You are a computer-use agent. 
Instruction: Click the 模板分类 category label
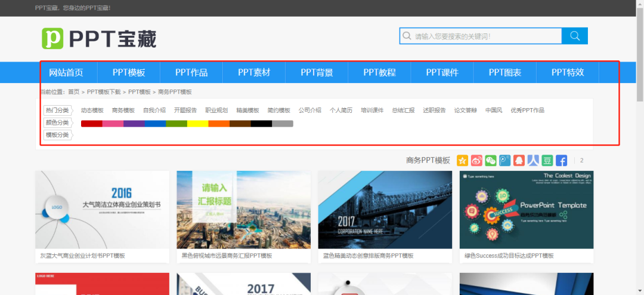[x=57, y=135]
